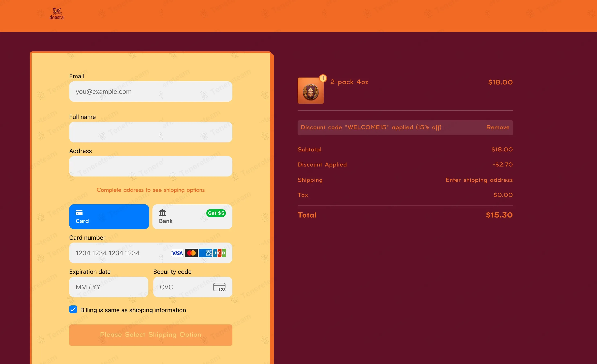Click the Expiration date MM / YY field
The height and width of the screenshot is (364, 597).
[x=109, y=287]
